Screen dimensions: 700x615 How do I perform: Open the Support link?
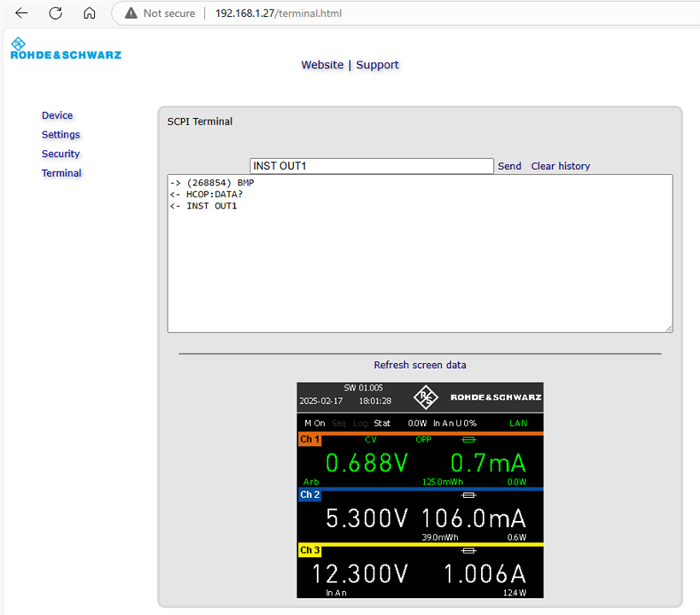[x=377, y=65]
